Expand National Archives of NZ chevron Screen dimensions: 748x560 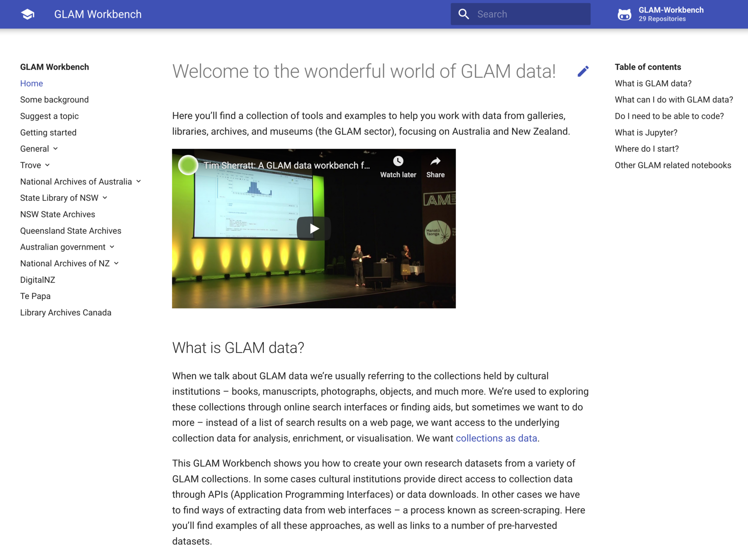(116, 263)
